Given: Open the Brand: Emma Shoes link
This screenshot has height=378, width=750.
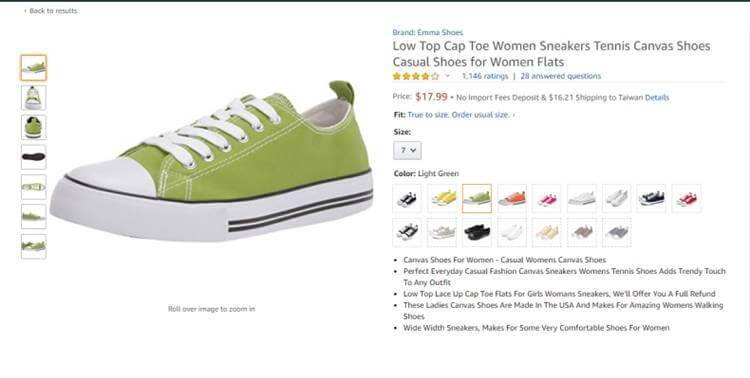Looking at the screenshot, I should (428, 33).
